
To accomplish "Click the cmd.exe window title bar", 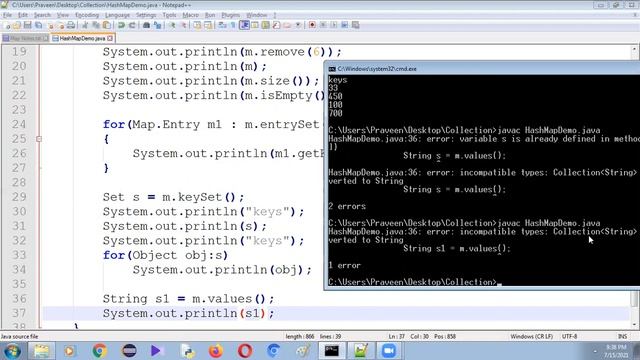I will pyautogui.click(x=482, y=69).
